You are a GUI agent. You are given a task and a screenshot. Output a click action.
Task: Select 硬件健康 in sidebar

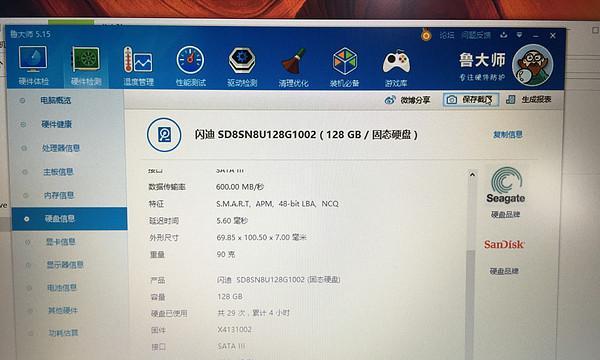coord(56,124)
